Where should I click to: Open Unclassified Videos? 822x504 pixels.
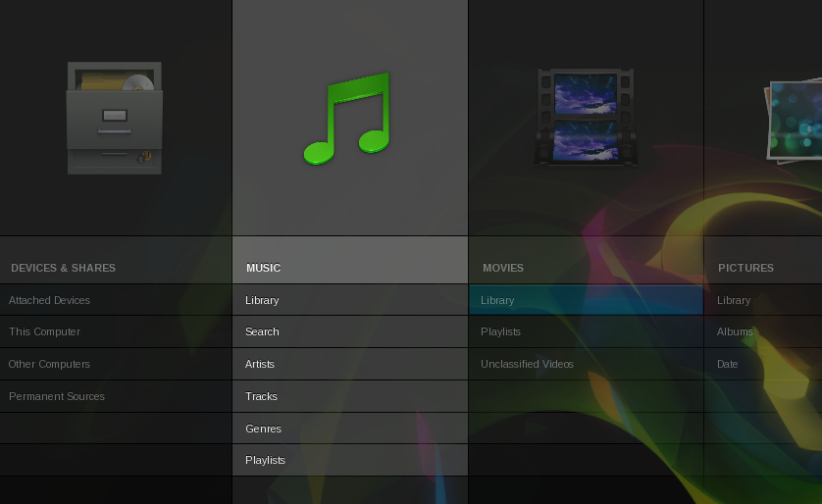587,364
